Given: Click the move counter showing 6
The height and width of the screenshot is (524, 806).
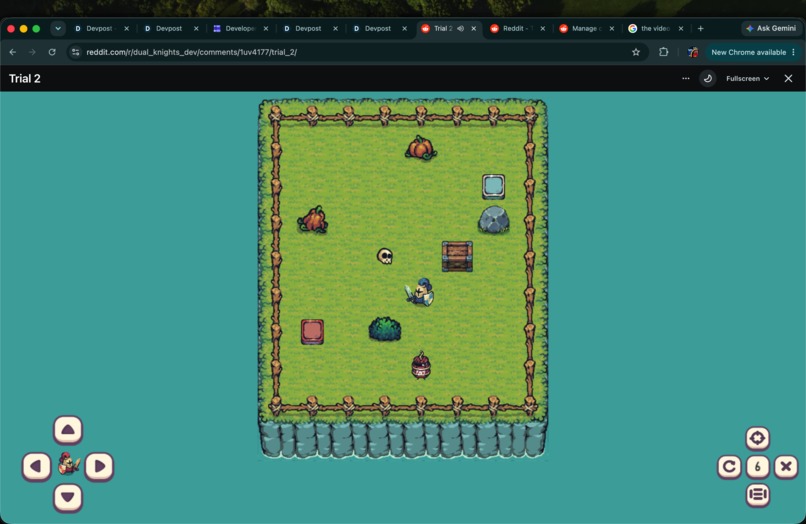Looking at the screenshot, I should [758, 466].
